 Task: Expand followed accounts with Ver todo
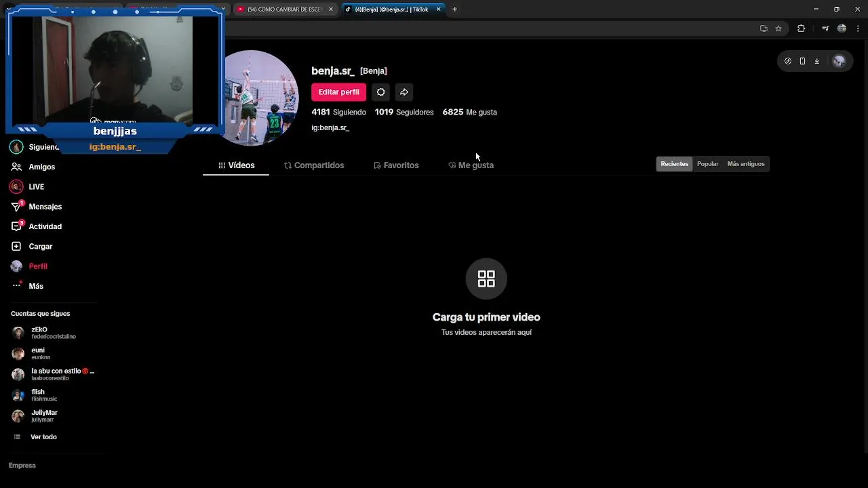(x=43, y=437)
